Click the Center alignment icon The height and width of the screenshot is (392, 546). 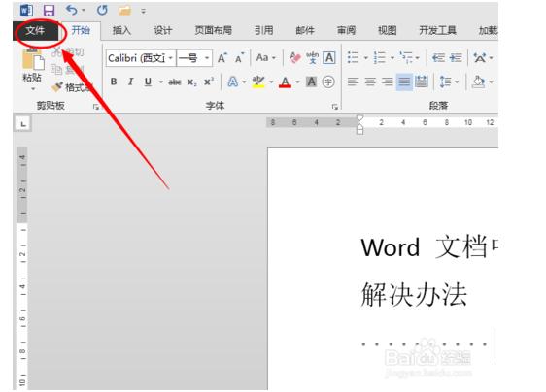[x=370, y=82]
